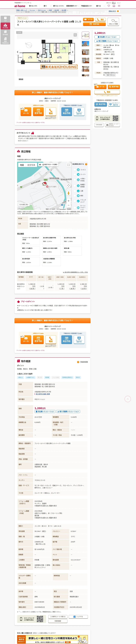The width and height of the screenshot is (136, 644).
Task: Click この物件をメールで教える button
Action: pyautogui.click(x=58, y=617)
